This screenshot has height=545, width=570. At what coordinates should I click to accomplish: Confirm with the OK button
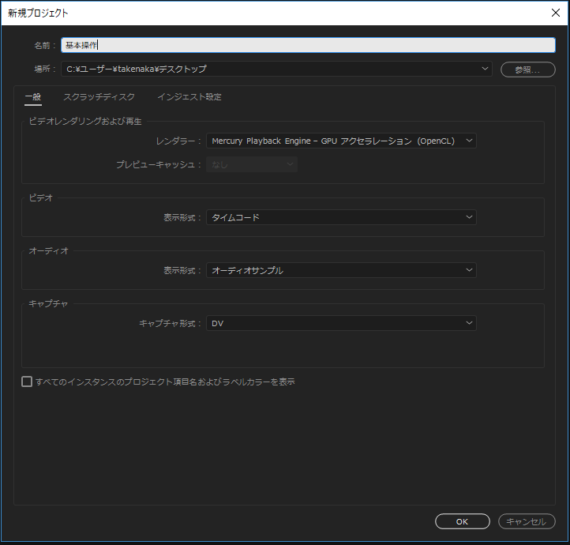[x=462, y=522]
